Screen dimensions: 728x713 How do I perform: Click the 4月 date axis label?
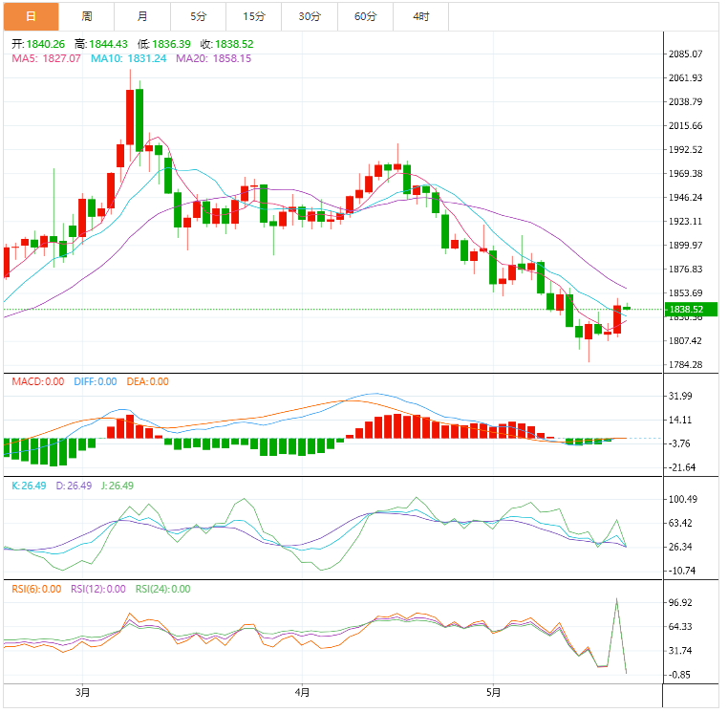point(302,693)
